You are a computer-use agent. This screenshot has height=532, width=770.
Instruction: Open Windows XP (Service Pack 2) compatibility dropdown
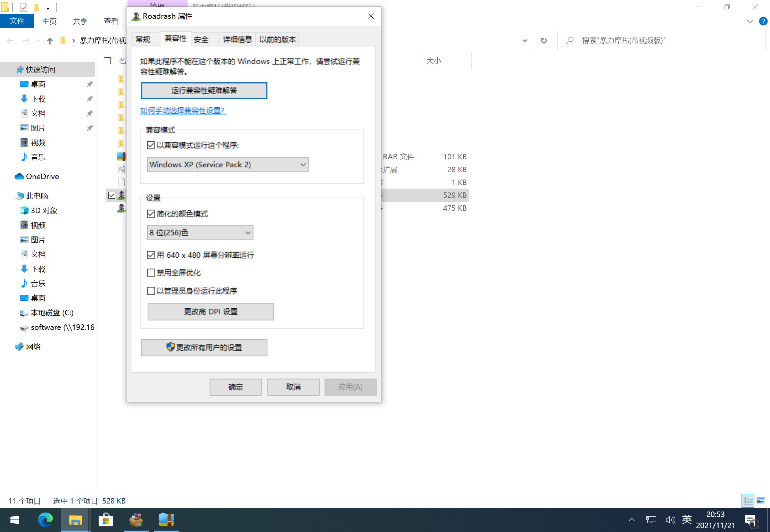click(227, 165)
